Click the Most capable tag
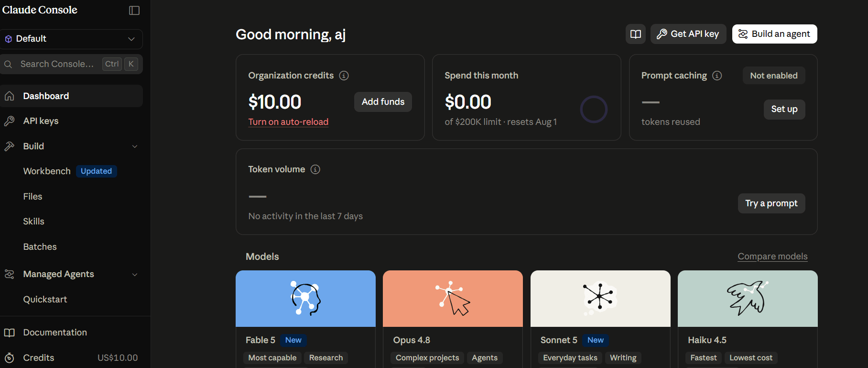 coord(272,358)
